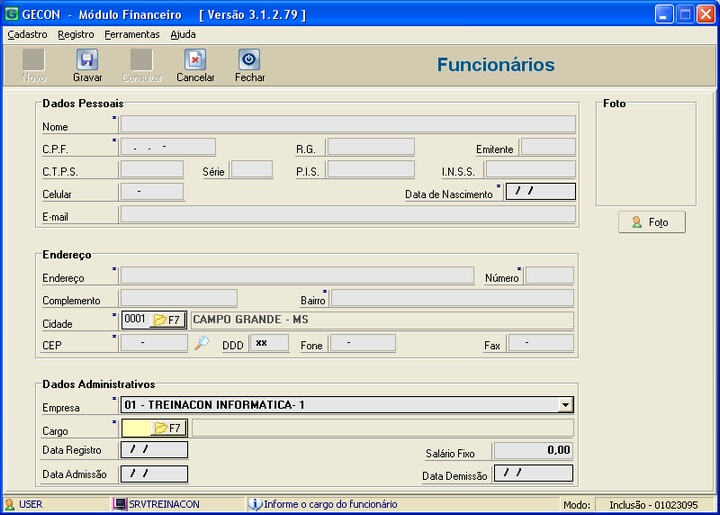Click the Cancelar toolbar icon
This screenshot has height=515, width=720.
(195, 60)
